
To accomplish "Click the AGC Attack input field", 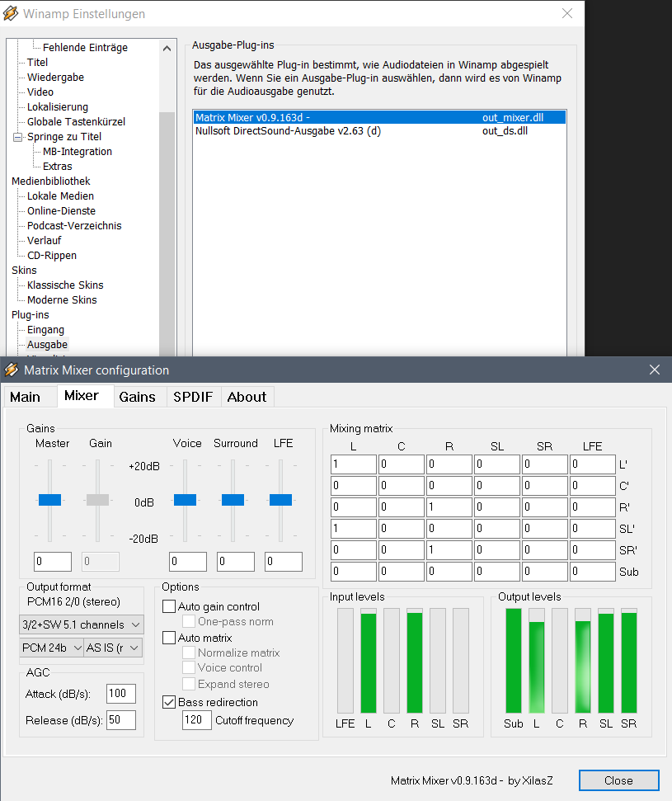I will 121,693.
